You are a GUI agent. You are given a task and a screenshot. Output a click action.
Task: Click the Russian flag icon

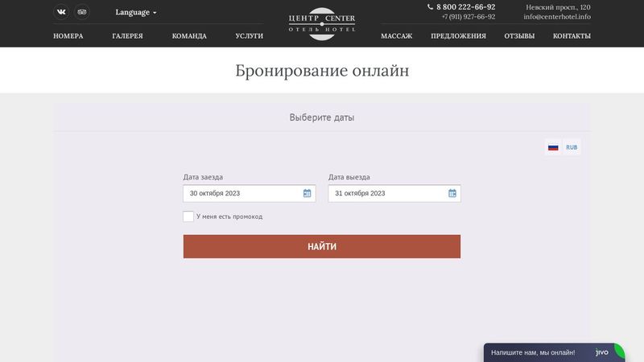553,147
